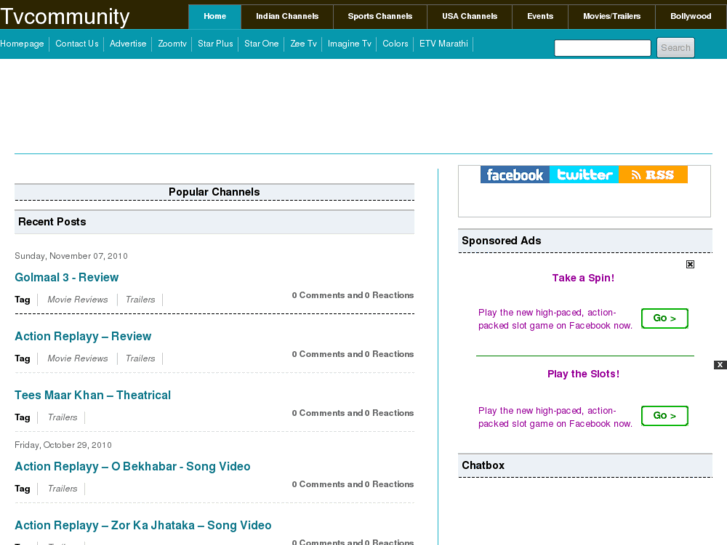Click the Sunday, November 07, 2010 date
This screenshot has height=545, width=727.
[71, 256]
